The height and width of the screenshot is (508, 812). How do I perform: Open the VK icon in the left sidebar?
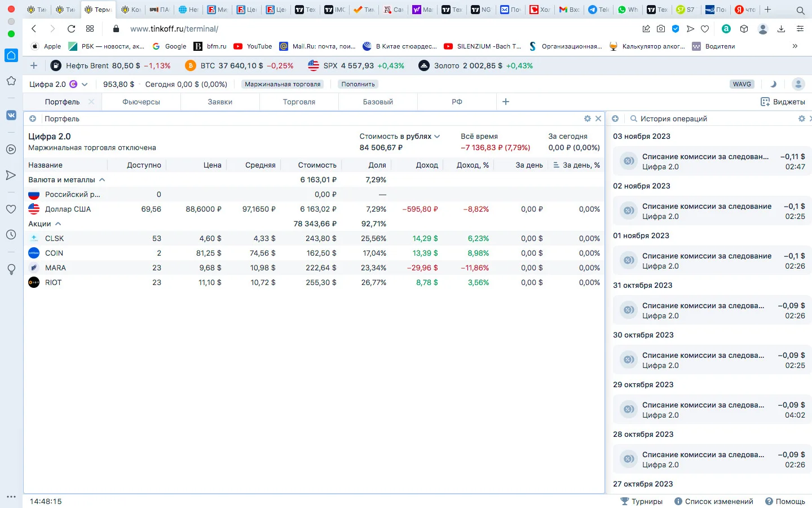point(11,115)
